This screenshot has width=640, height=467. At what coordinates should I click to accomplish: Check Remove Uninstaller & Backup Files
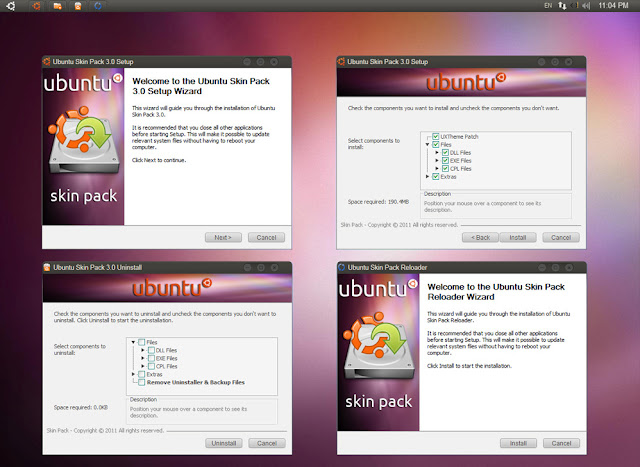142,382
